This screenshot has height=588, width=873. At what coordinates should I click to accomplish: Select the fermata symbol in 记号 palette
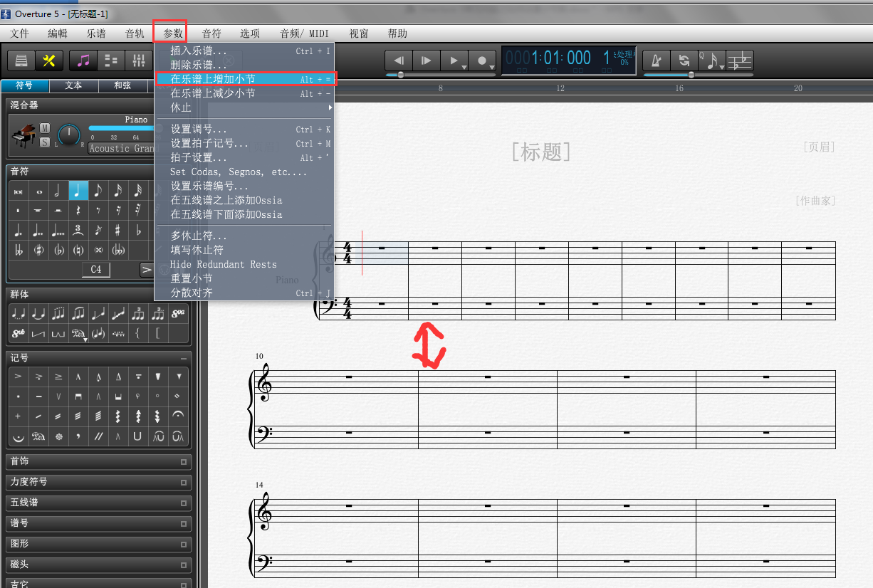pos(177,415)
